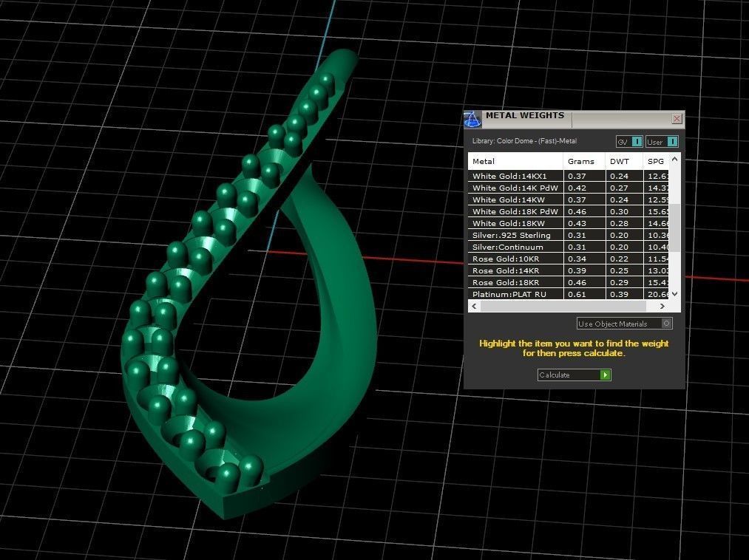The height and width of the screenshot is (560, 749).
Task: Click DWT value 0.39 for Platinum
Action: (619, 294)
